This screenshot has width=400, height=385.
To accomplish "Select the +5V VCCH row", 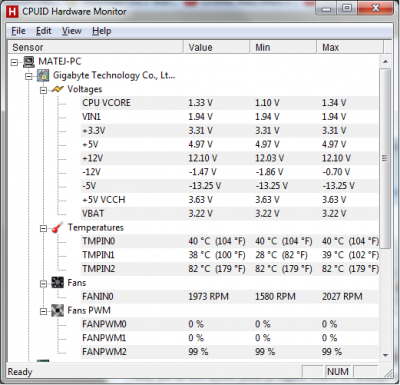I will pyautogui.click(x=229, y=200).
